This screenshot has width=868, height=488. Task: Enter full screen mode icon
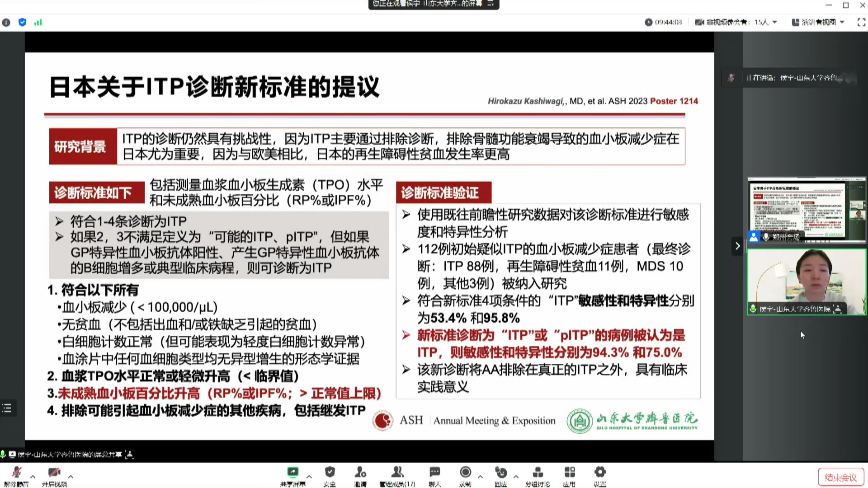click(x=861, y=22)
